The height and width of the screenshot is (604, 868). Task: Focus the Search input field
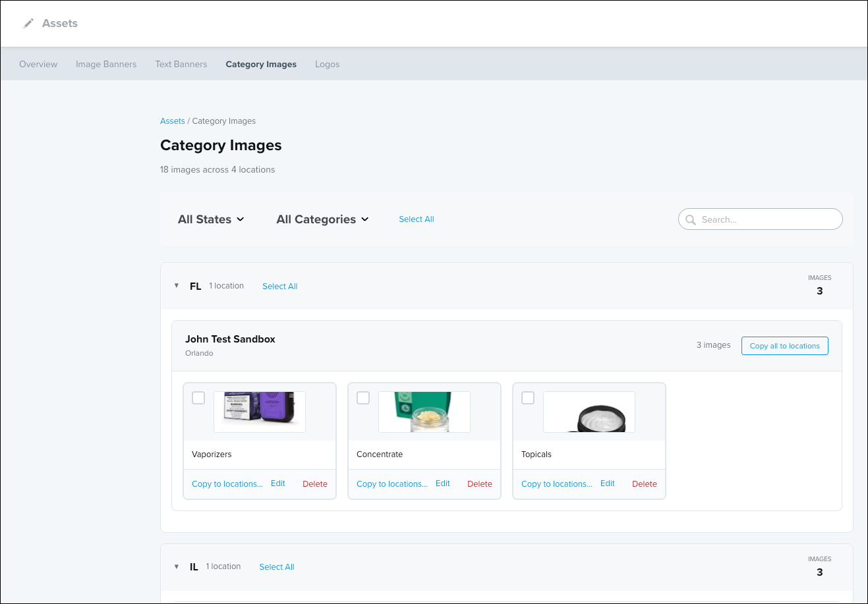[x=761, y=219]
